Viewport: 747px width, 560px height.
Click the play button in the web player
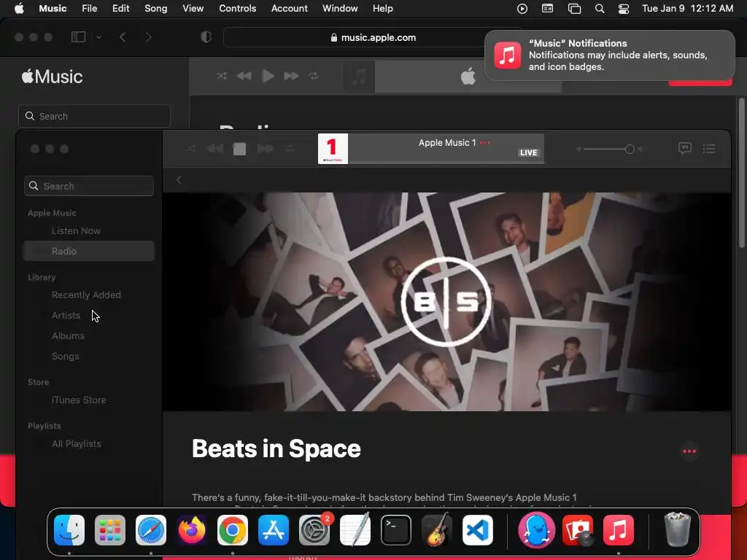point(268,76)
